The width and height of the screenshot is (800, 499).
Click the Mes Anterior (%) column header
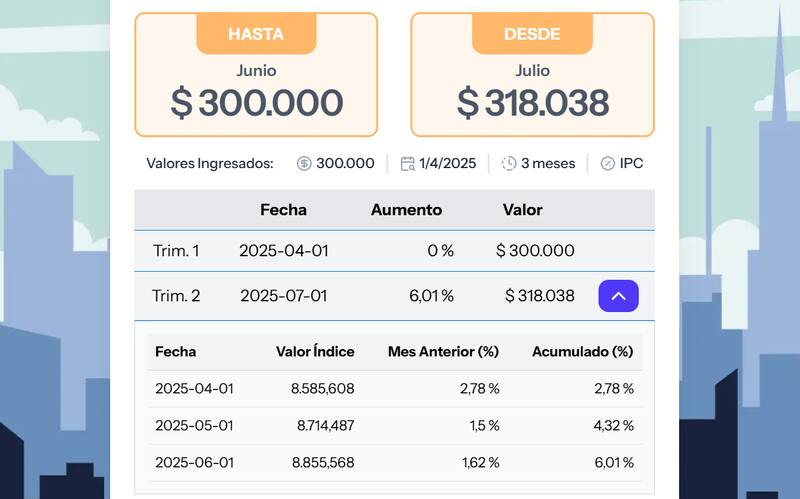(443, 352)
